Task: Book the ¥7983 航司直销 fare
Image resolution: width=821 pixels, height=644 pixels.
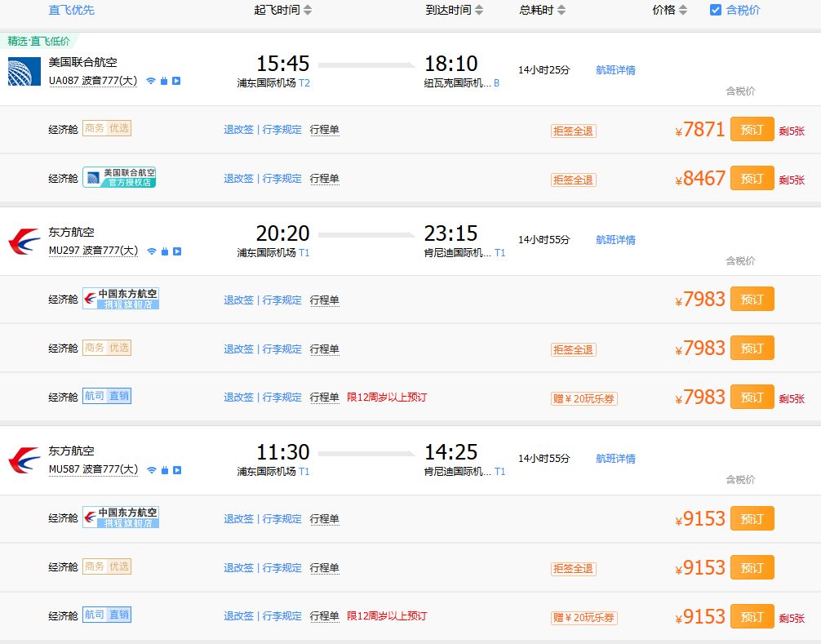Action: [752, 398]
